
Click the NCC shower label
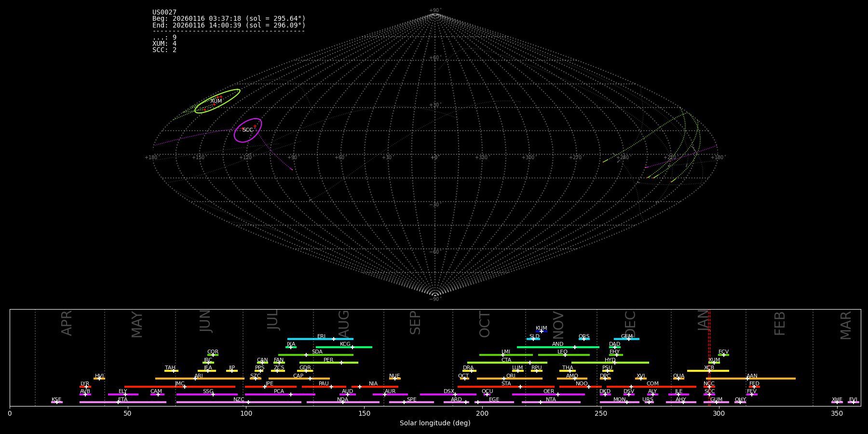(x=709, y=384)
